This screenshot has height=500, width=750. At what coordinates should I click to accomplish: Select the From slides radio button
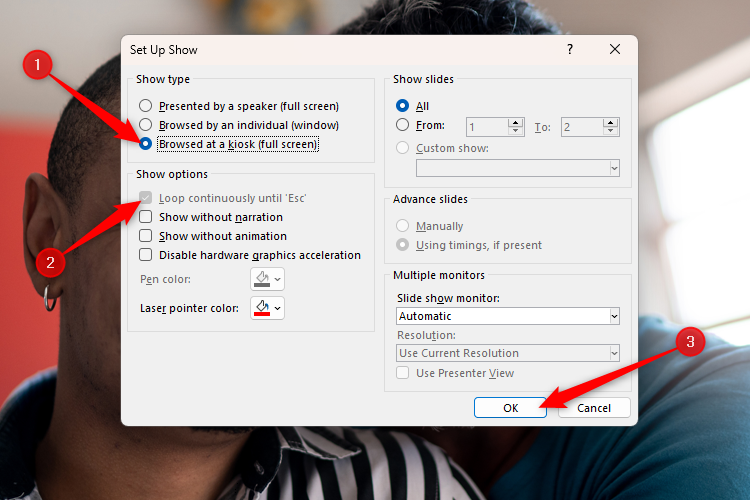click(402, 125)
